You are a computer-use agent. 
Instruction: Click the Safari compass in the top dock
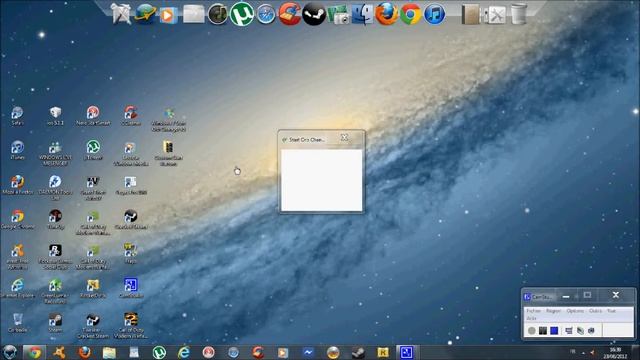[266, 15]
